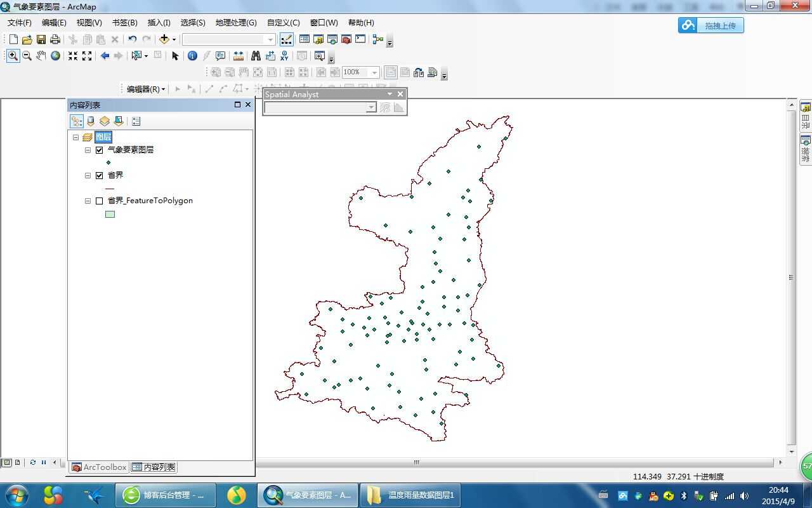This screenshot has width=812, height=508.
Task: Uncheck the 气象要素图层 layer checkbox
Action: click(x=99, y=150)
